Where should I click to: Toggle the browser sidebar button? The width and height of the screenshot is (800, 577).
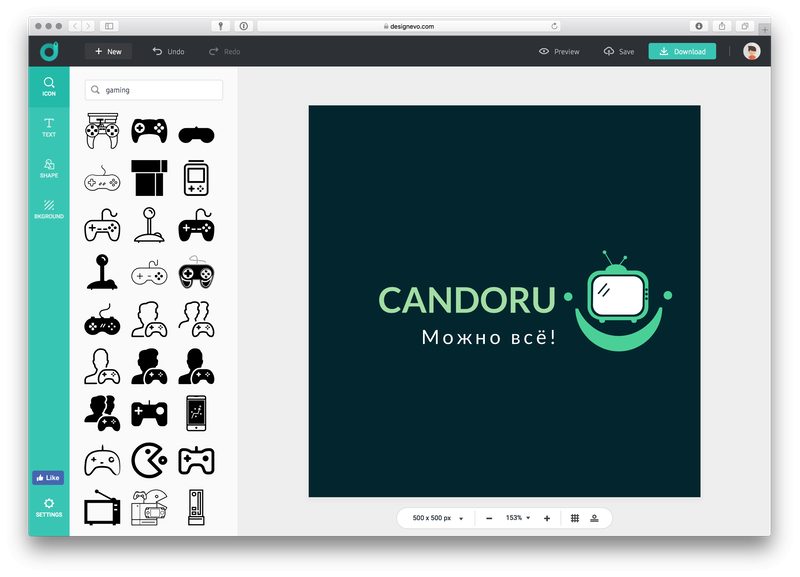109,26
